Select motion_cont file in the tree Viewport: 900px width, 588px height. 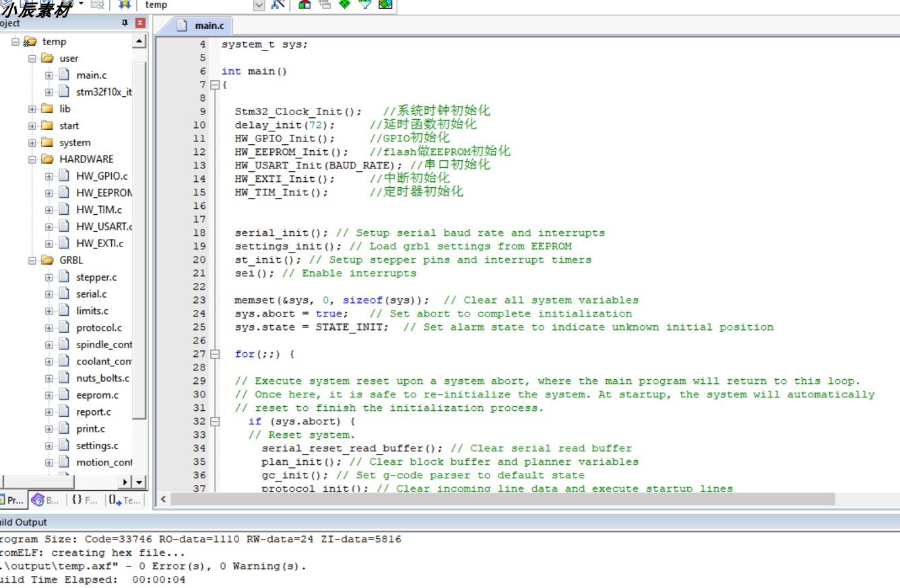click(x=104, y=463)
